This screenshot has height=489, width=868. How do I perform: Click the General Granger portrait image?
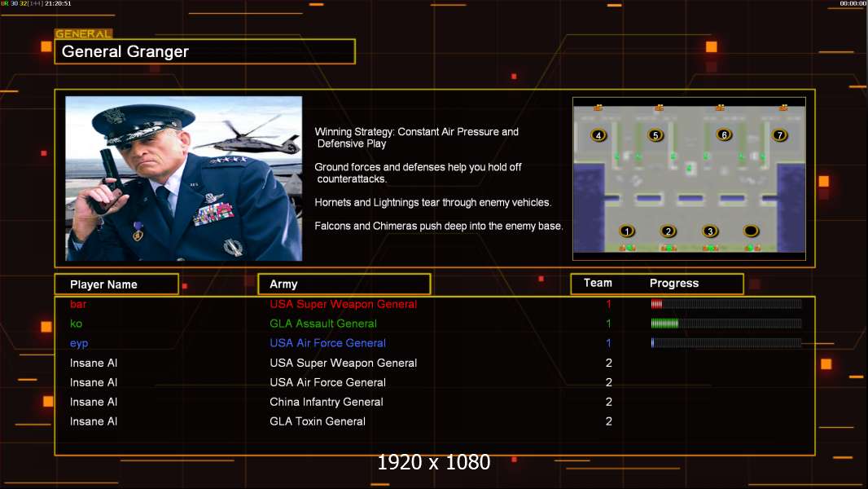pyautogui.click(x=184, y=178)
